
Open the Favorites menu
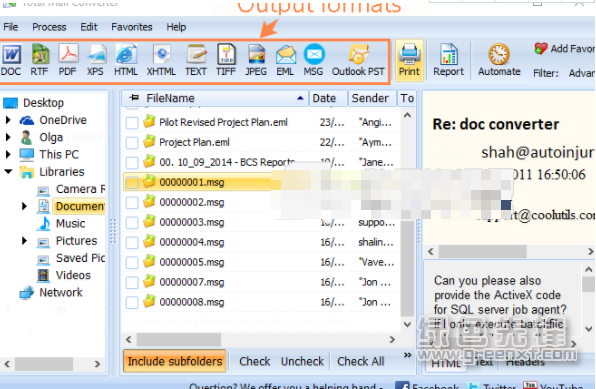pyautogui.click(x=132, y=27)
